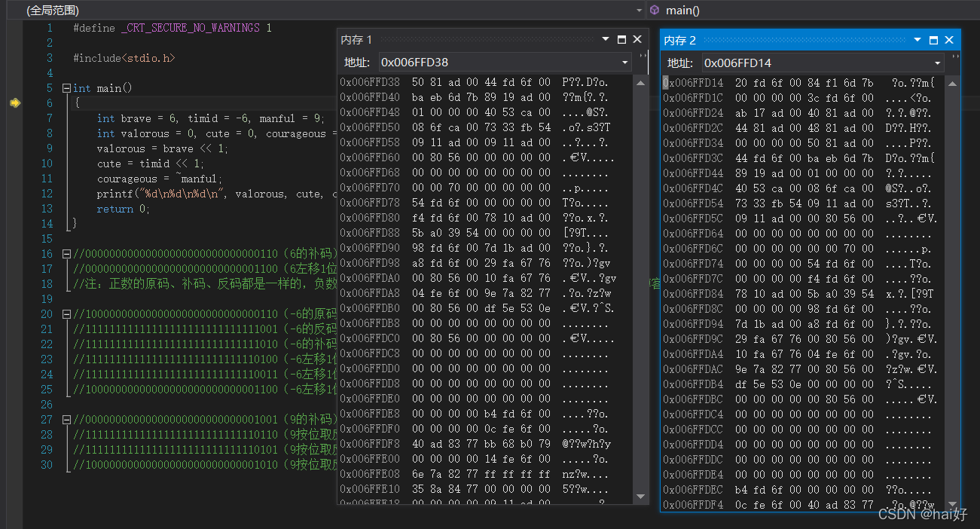Open toolbar overflow options in 内存 2

[956, 58]
